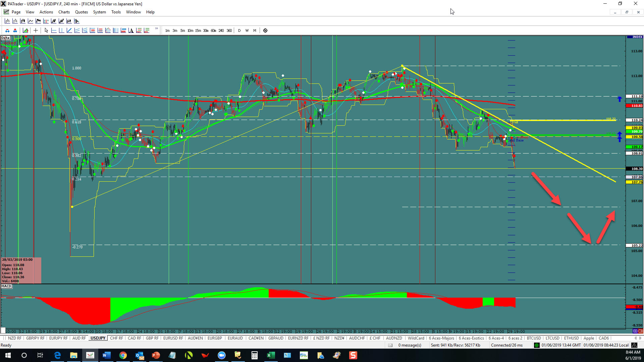Switch to the WildCard page tab
644x362 pixels.
pyautogui.click(x=416, y=338)
